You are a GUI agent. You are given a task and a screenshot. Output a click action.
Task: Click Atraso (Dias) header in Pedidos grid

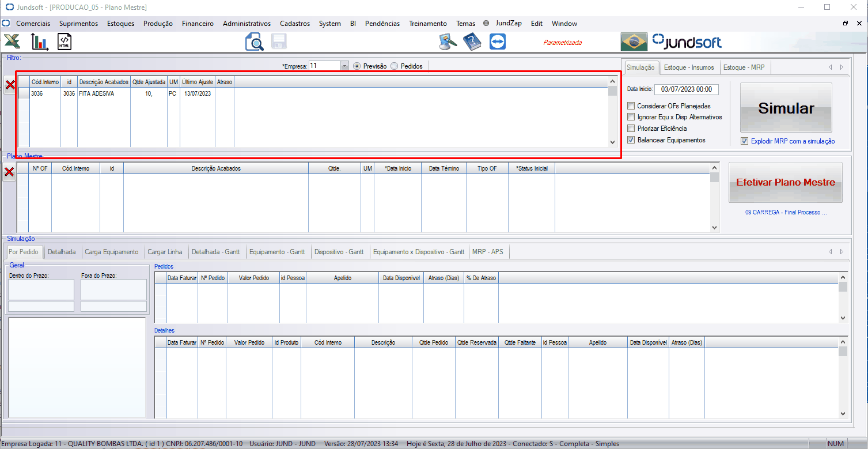coord(444,278)
